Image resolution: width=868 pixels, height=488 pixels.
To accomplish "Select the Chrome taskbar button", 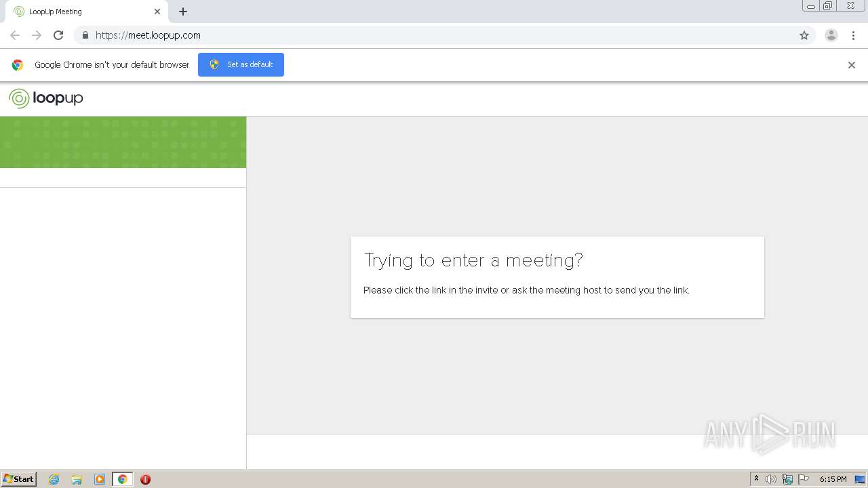I will tap(123, 479).
